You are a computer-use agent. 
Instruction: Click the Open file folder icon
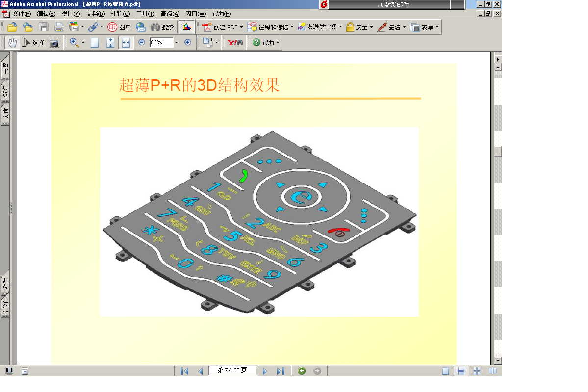pyautogui.click(x=12, y=27)
